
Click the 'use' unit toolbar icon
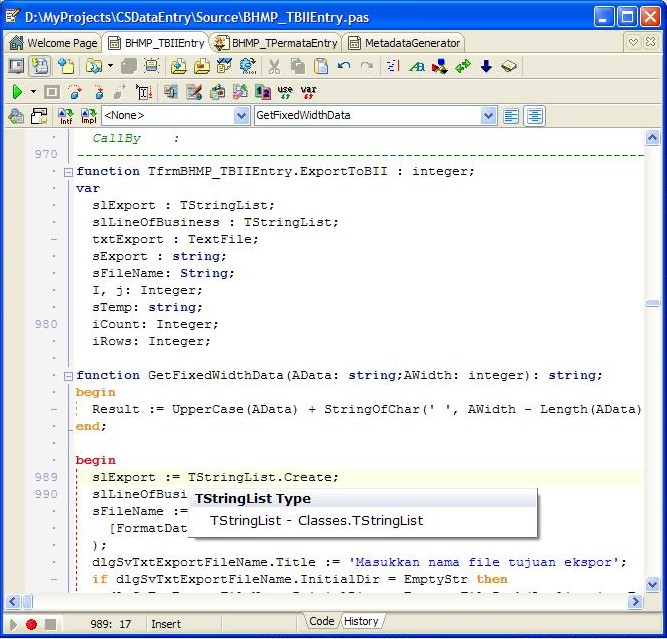285,92
